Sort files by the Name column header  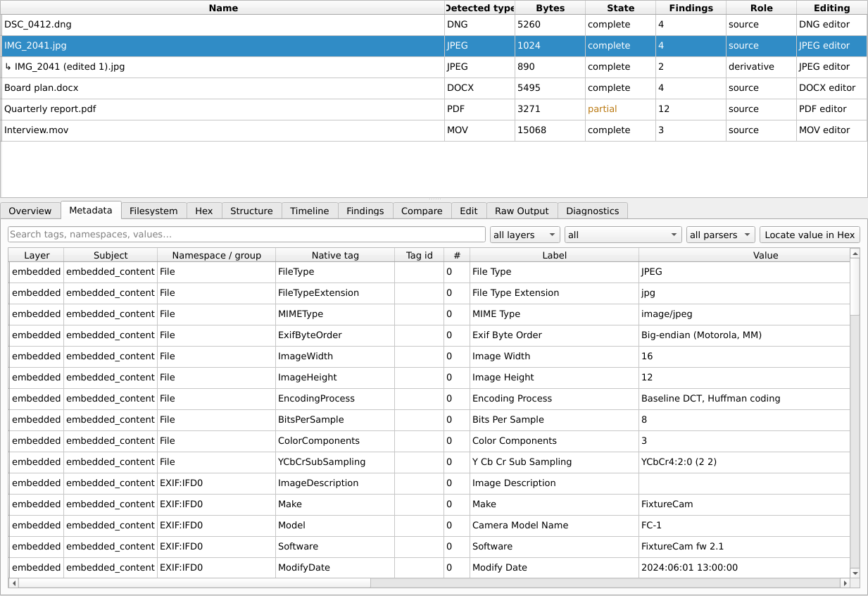click(x=223, y=8)
